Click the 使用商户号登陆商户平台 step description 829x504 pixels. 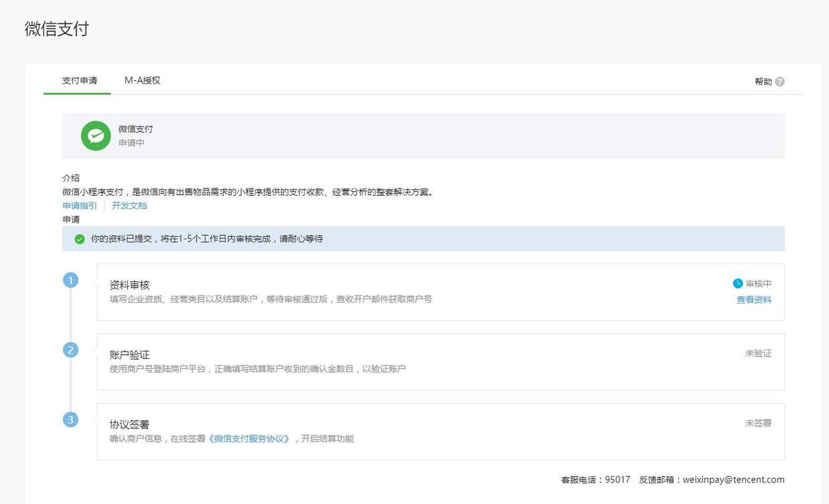257,369
